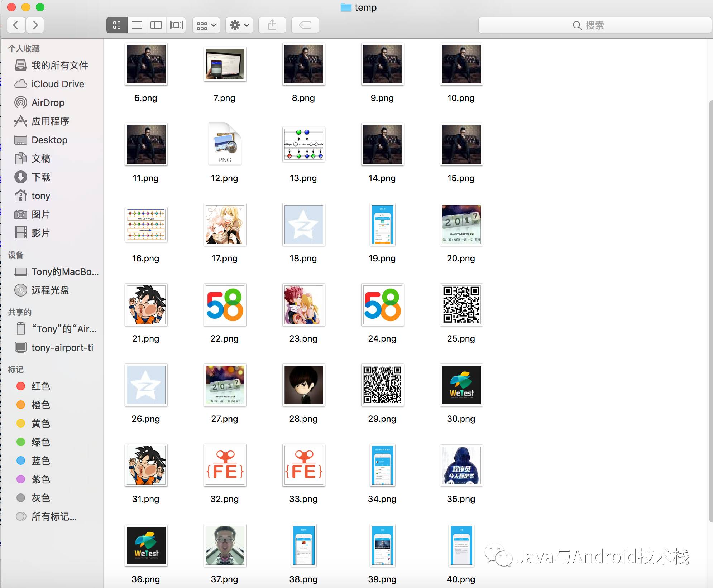Focus the 搜索 search field
The image size is (713, 588).
(595, 25)
